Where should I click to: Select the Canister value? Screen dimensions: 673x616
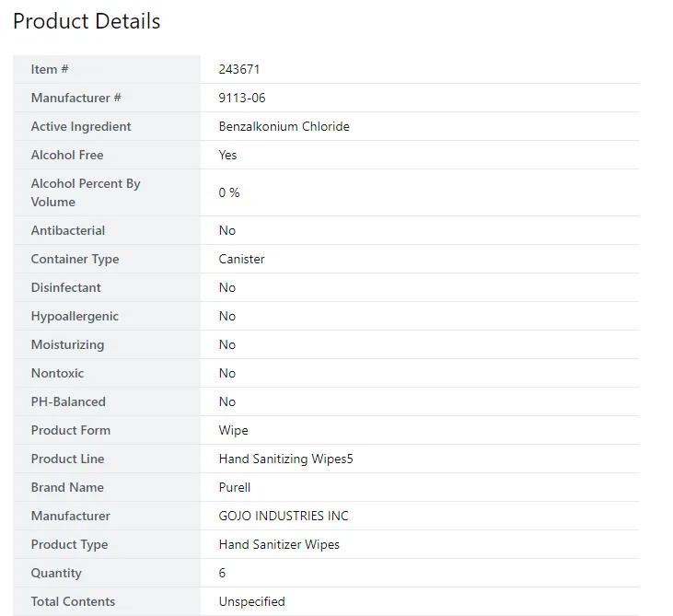click(x=241, y=259)
